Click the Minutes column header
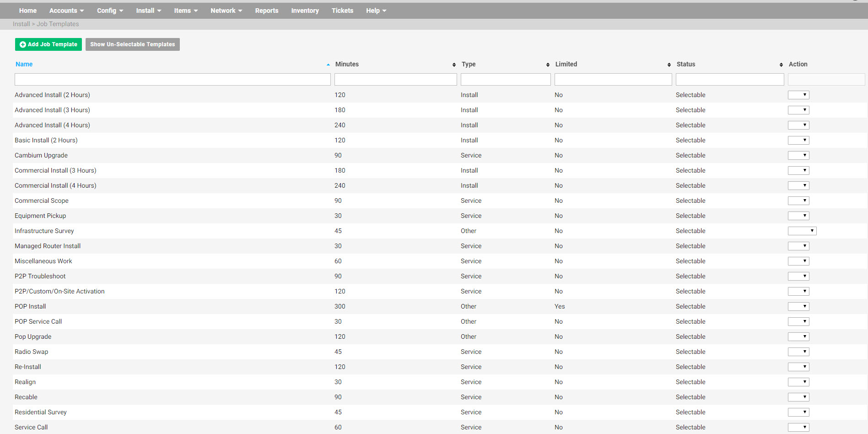 (347, 64)
